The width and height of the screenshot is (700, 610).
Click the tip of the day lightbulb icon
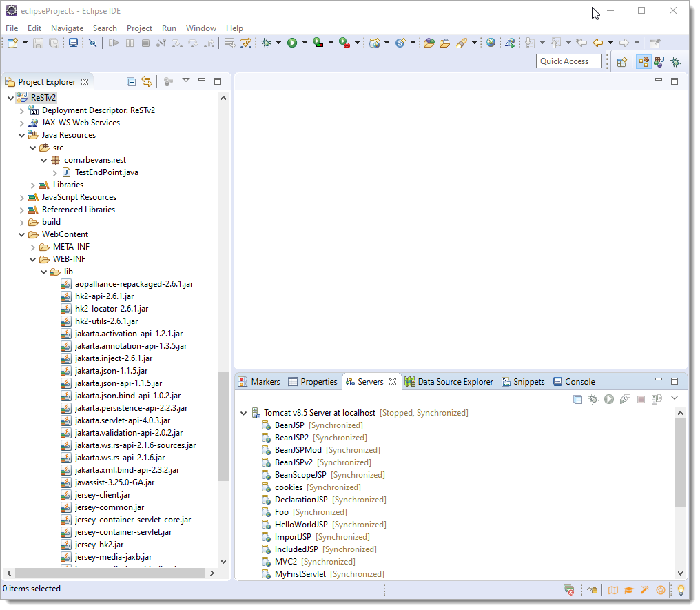pyautogui.click(x=681, y=590)
